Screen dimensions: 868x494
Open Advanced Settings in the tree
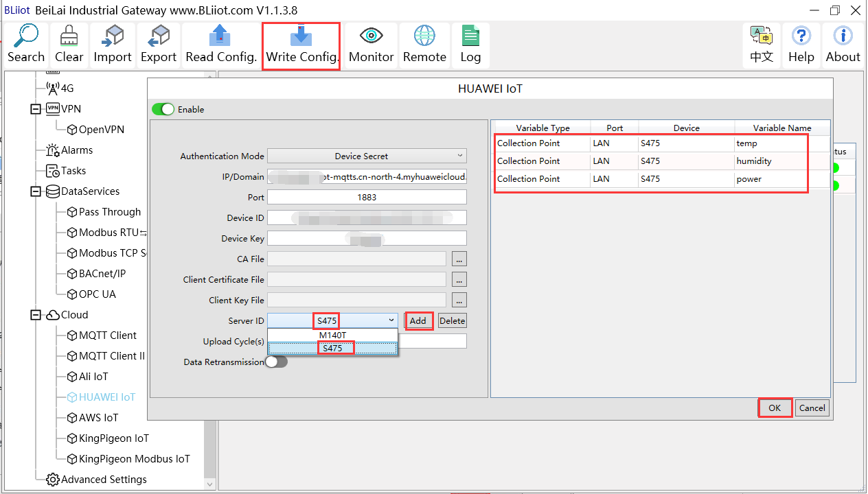coord(96,480)
